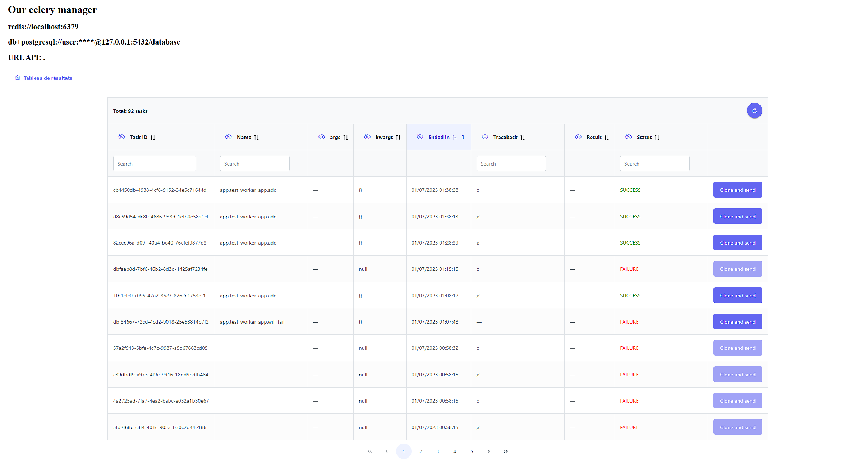Click Ended in sort direction icon
The image size is (868, 464).
point(454,138)
